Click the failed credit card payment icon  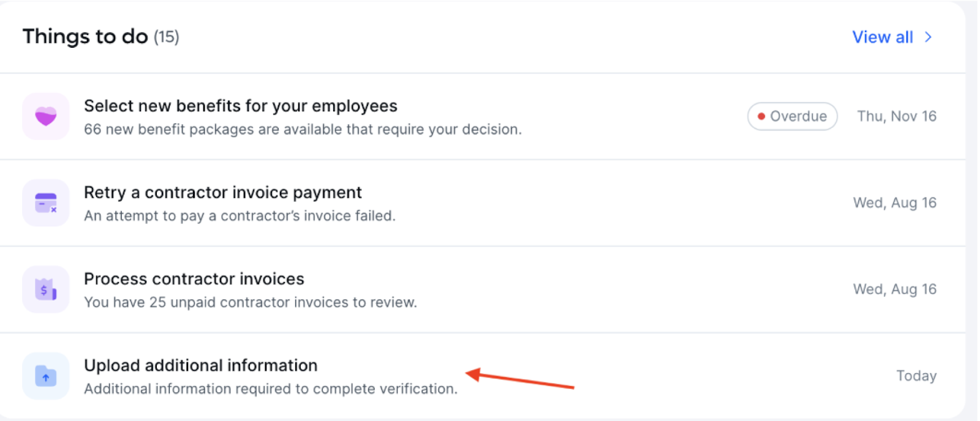point(46,203)
